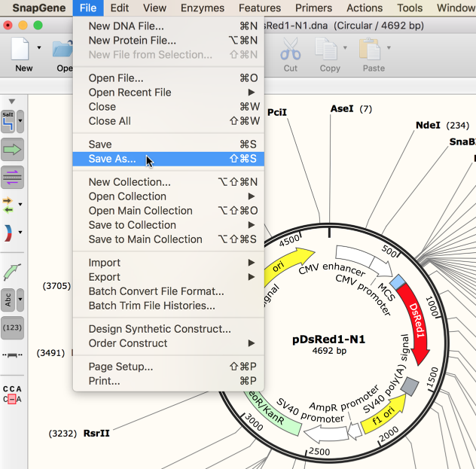Toggle the Abc labels display icon
The height and width of the screenshot is (469, 476).
[x=8, y=300]
